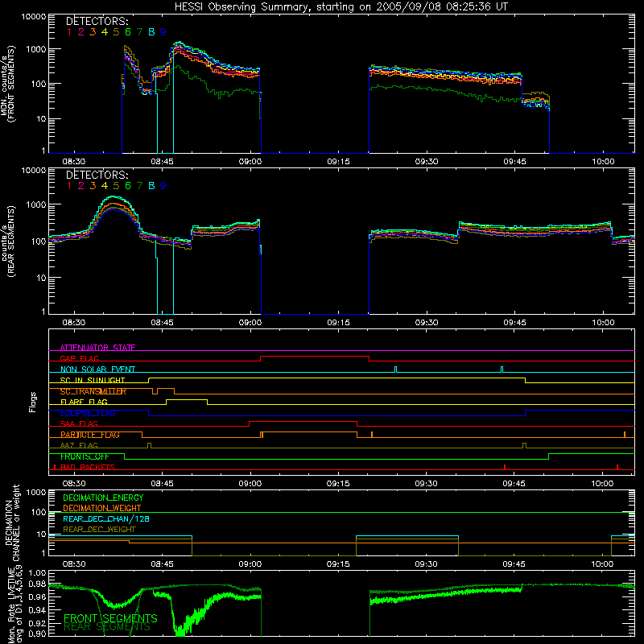Click the Mon. Rate LIVETIME axis title
Screen dimensions: 644x644
coord(15,606)
